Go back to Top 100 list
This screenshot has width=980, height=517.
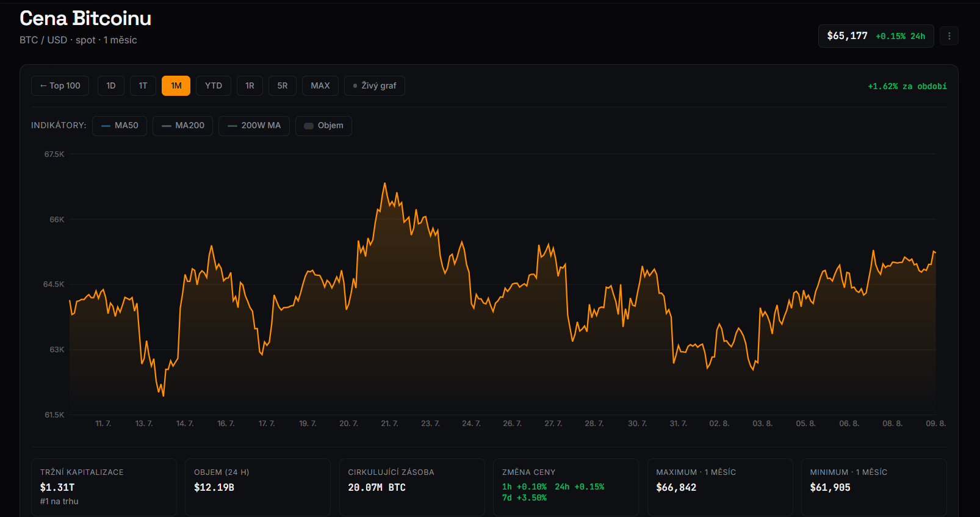pos(60,85)
